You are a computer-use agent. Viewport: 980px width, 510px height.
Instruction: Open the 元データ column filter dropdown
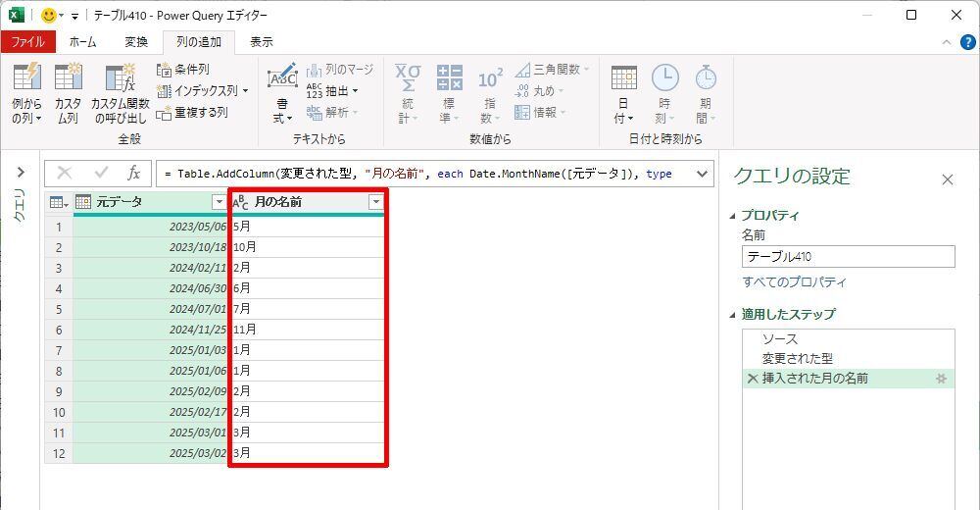click(x=219, y=201)
